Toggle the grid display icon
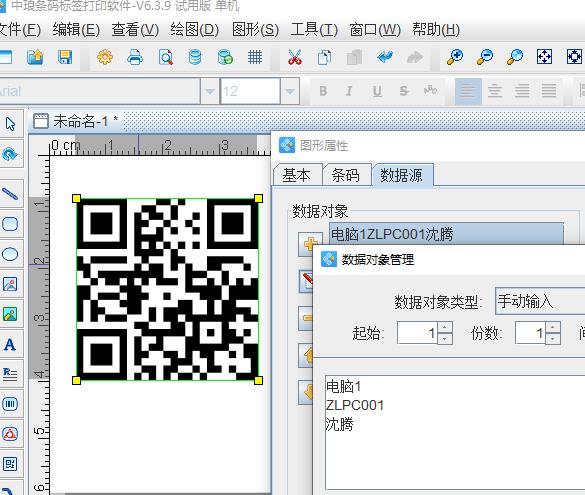This screenshot has height=495, width=585. coord(255,57)
